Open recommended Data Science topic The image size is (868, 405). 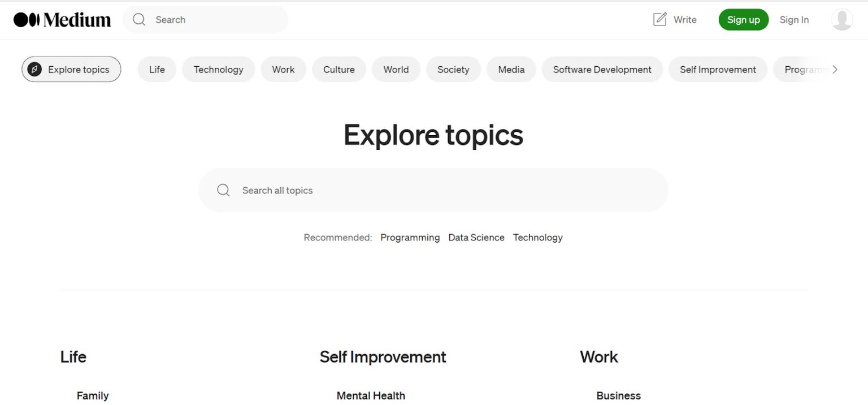(x=476, y=238)
